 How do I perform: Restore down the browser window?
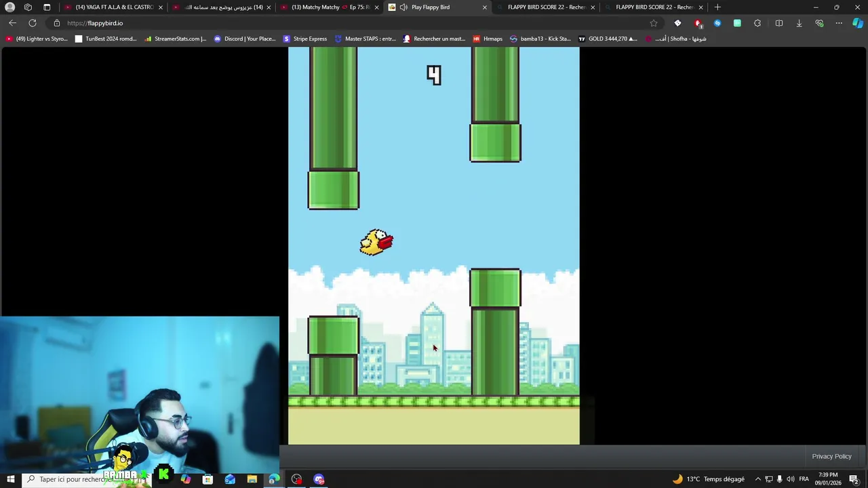pos(837,7)
